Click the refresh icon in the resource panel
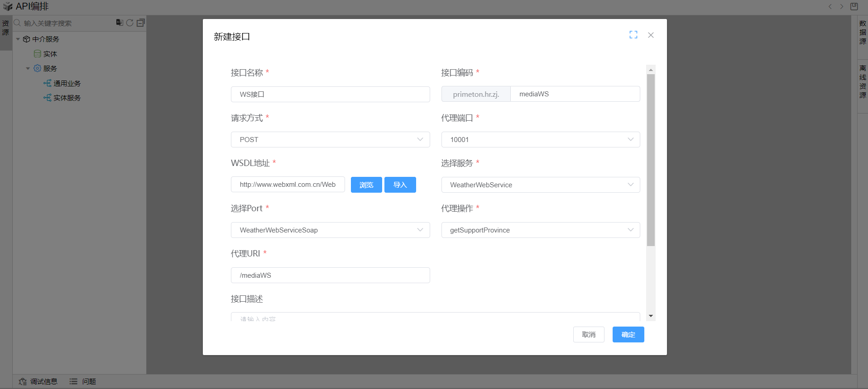This screenshot has width=868, height=389. click(129, 23)
